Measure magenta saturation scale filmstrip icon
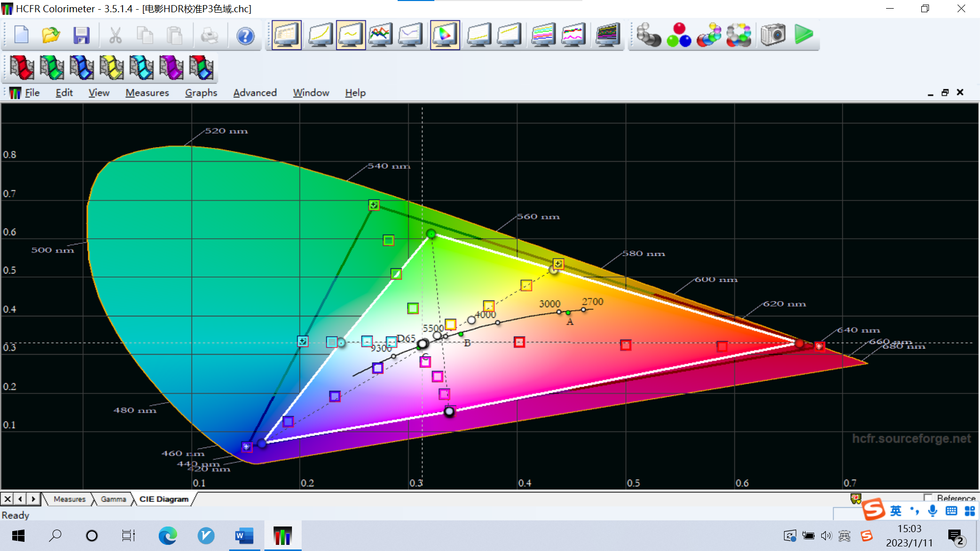This screenshot has height=551, width=980. 171,67
